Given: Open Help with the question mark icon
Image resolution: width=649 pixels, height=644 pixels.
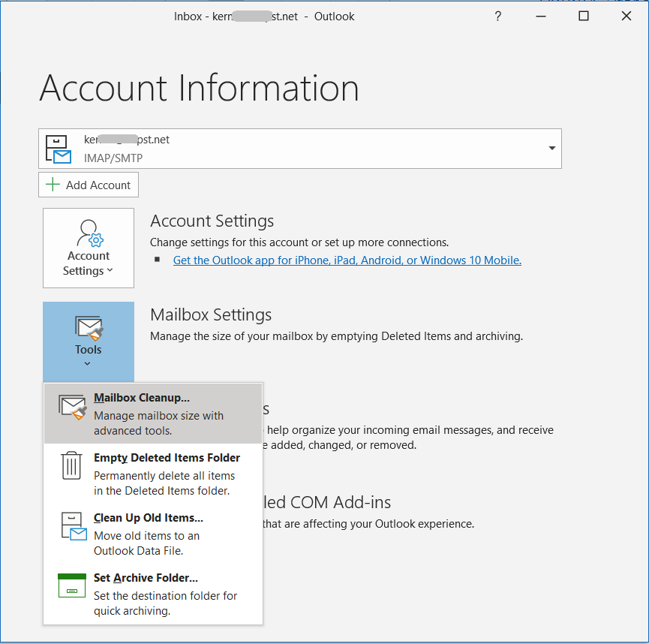Looking at the screenshot, I should pos(497,16).
